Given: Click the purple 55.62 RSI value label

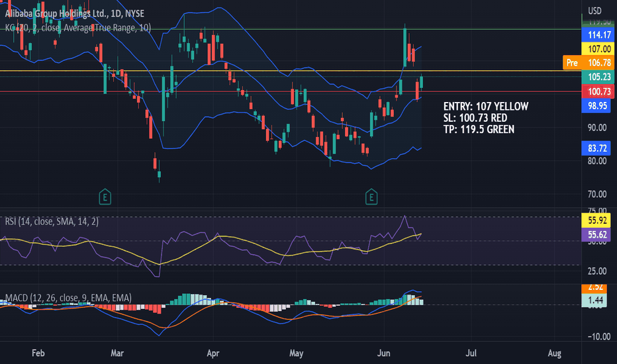Looking at the screenshot, I should [596, 234].
